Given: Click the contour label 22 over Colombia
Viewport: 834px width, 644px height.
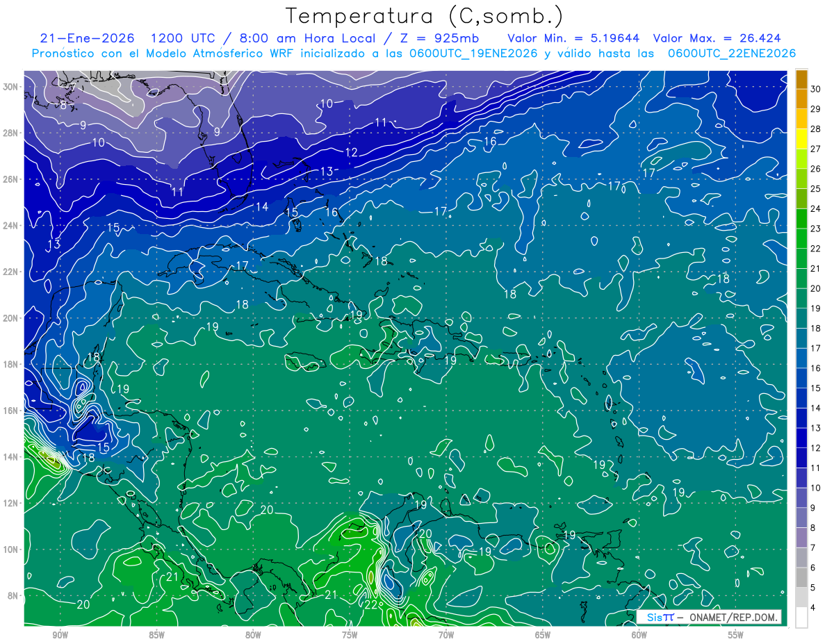Looking at the screenshot, I should (370, 604).
